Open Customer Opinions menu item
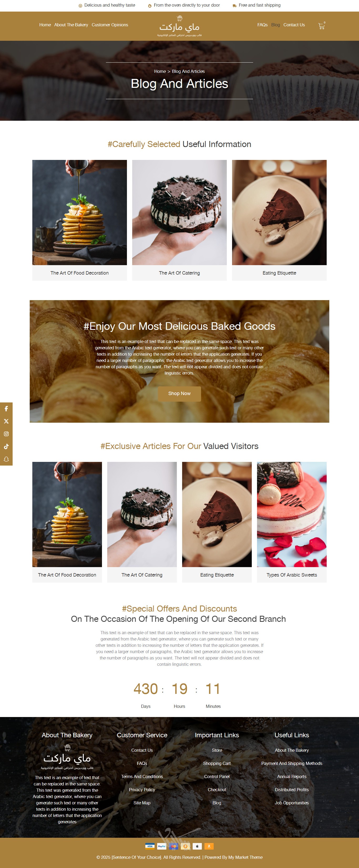Viewport: 359px width, 868px height. [x=110, y=25]
